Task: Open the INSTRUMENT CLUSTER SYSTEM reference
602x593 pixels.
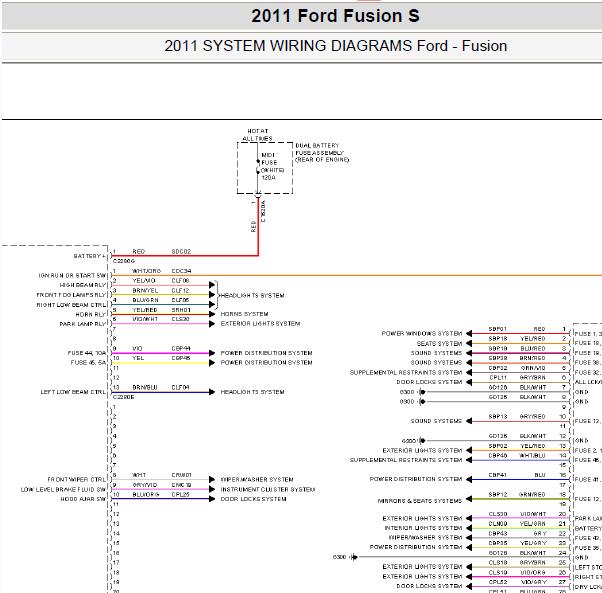Action: [x=268, y=489]
